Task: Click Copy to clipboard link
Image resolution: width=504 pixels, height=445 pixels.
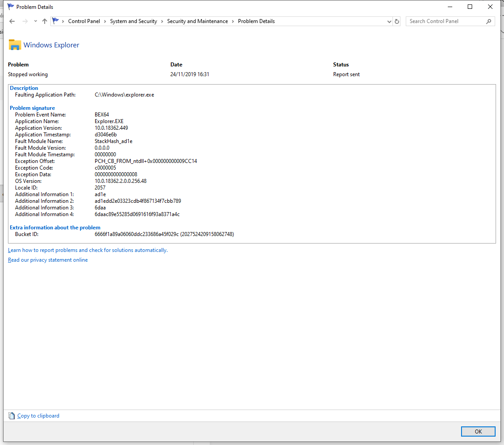Action: 38,416
